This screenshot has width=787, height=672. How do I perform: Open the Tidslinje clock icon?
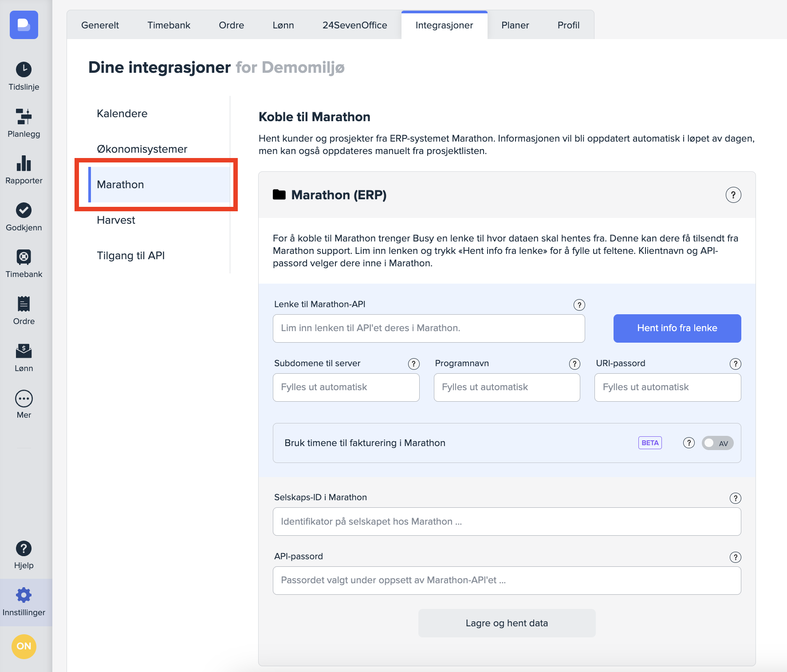click(x=24, y=70)
